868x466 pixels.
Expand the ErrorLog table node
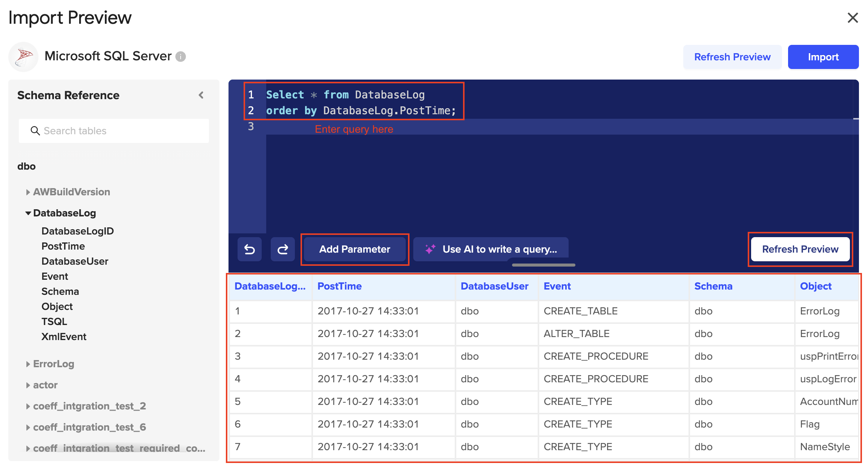point(28,364)
